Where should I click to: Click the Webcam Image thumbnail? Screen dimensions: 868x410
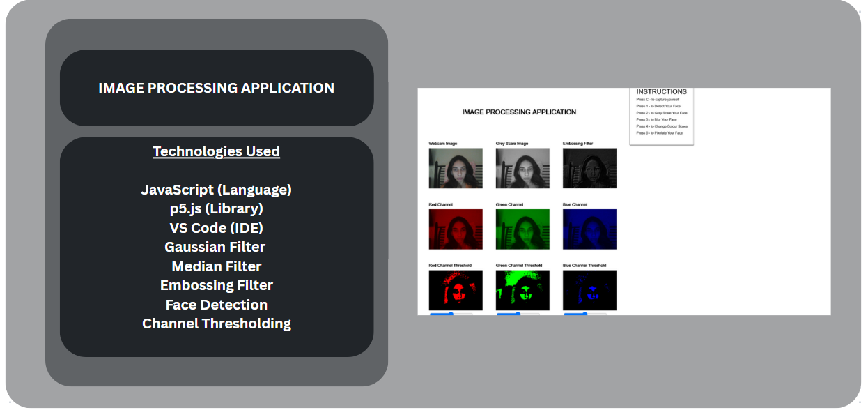click(456, 168)
